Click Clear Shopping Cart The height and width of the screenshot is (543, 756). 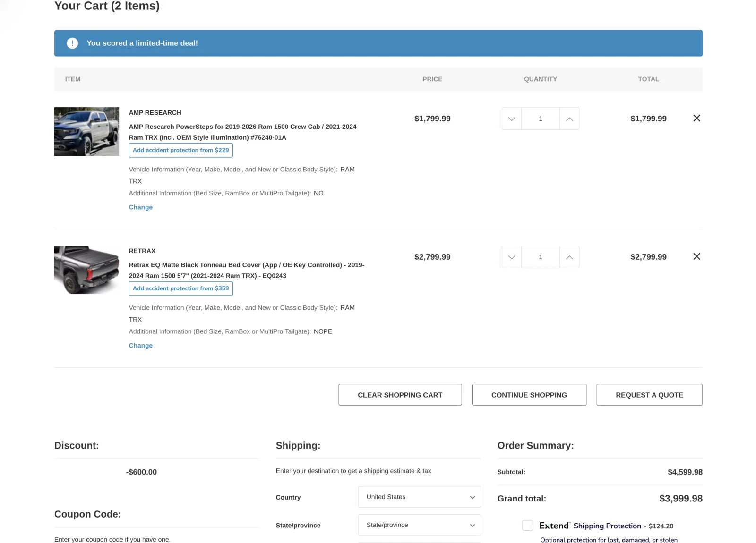[400, 394]
